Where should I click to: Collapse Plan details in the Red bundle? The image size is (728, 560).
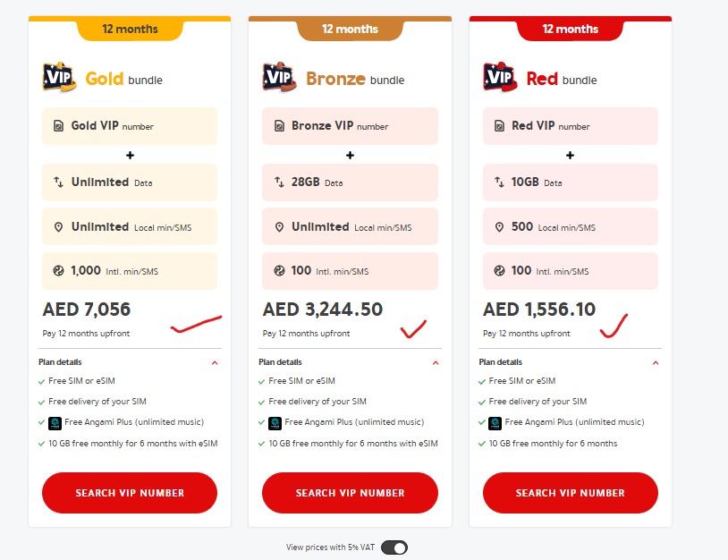pos(656,363)
